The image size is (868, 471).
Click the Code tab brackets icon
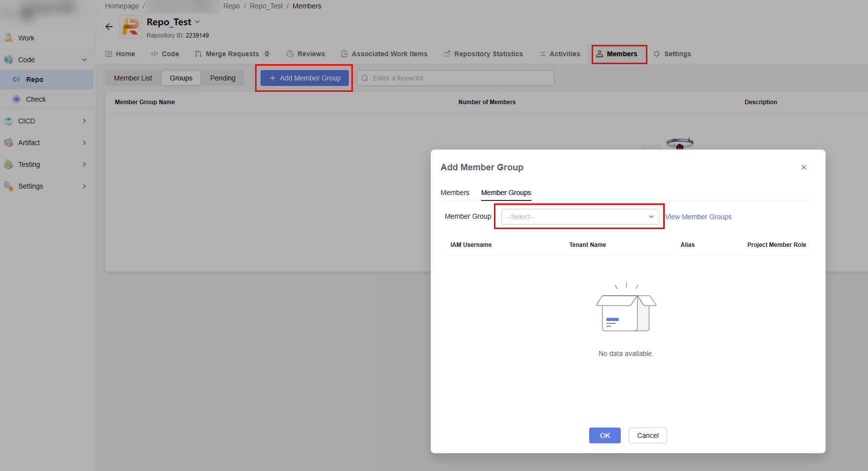[x=154, y=54]
